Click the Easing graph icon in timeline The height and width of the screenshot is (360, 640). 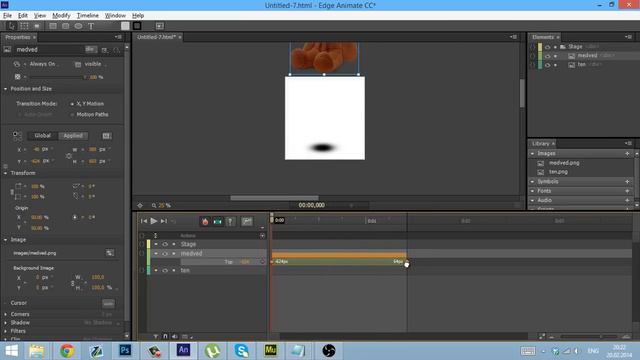click(247, 221)
